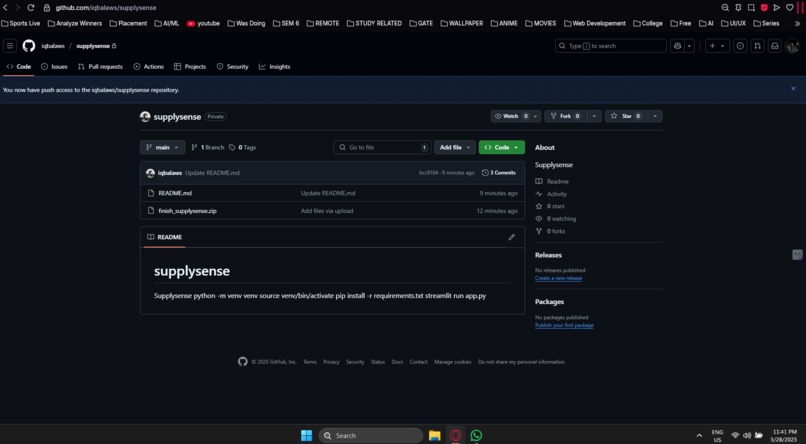806x444 pixels.
Task: Click browser back arrow
Action: (x=6, y=8)
